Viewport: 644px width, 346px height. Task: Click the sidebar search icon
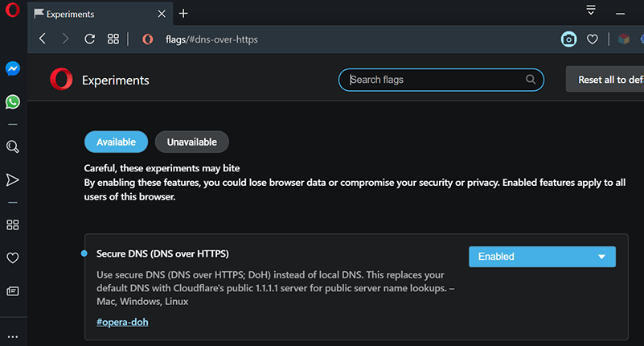(13, 146)
